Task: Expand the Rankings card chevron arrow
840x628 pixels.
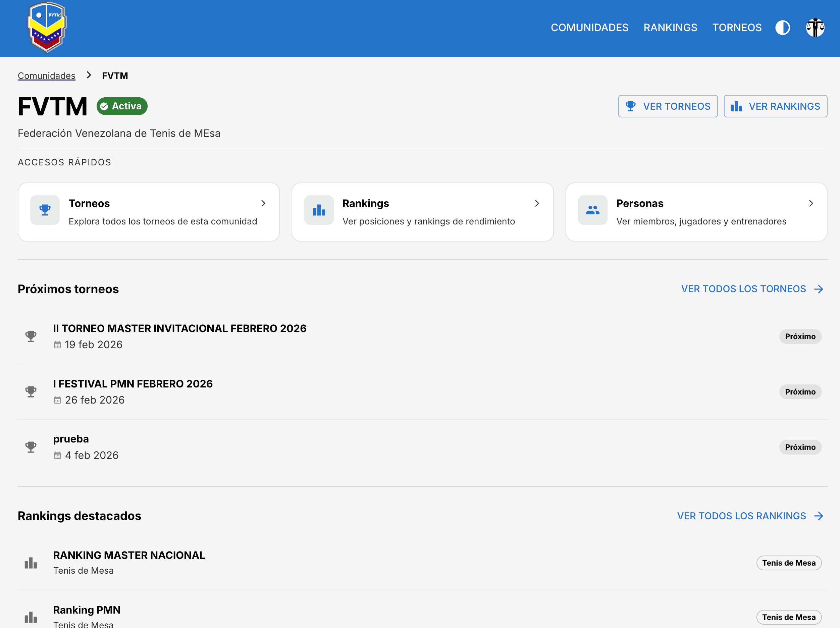Action: [537, 204]
